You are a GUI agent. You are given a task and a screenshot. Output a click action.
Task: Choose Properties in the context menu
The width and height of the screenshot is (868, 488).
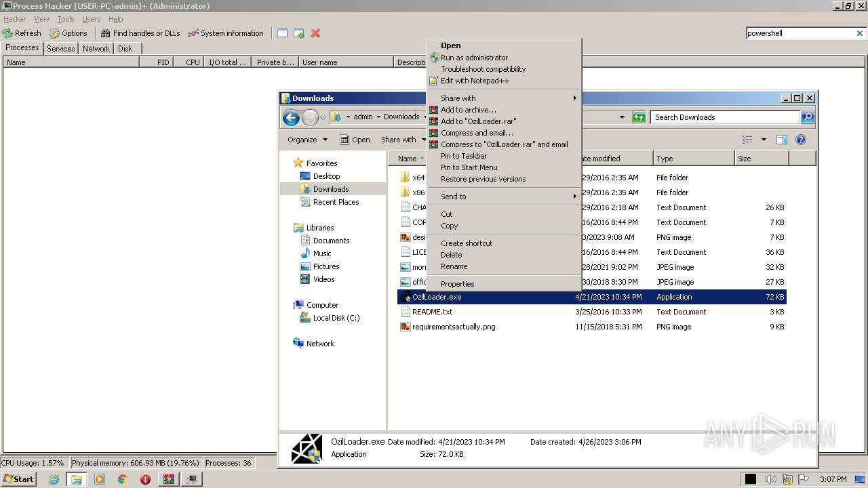[504, 284]
